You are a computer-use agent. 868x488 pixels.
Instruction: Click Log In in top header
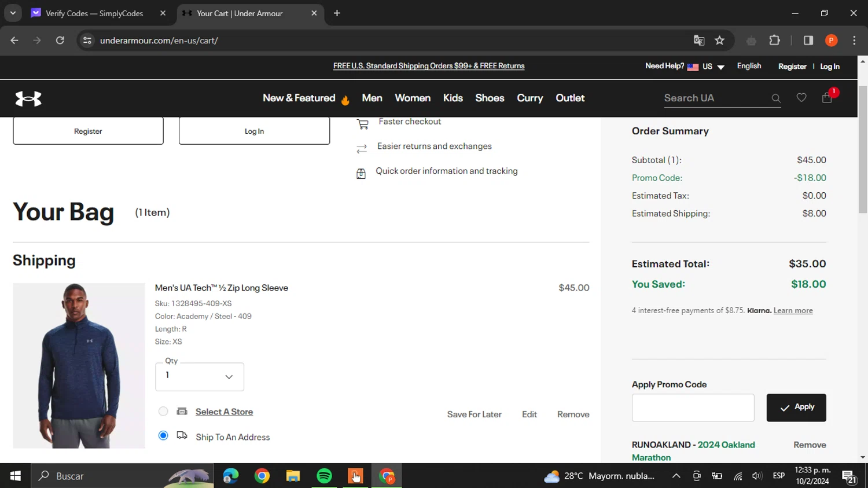(830, 67)
